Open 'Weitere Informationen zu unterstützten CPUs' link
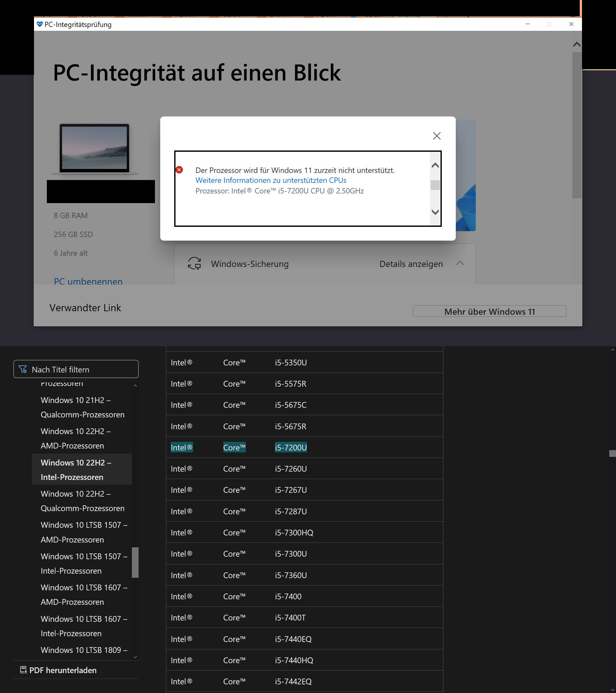616x693 pixels. 270,180
